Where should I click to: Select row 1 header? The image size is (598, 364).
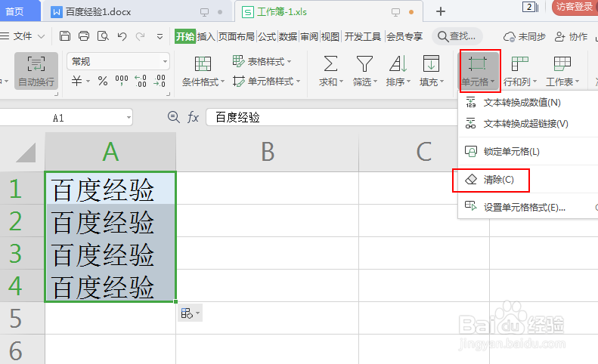pos(22,188)
